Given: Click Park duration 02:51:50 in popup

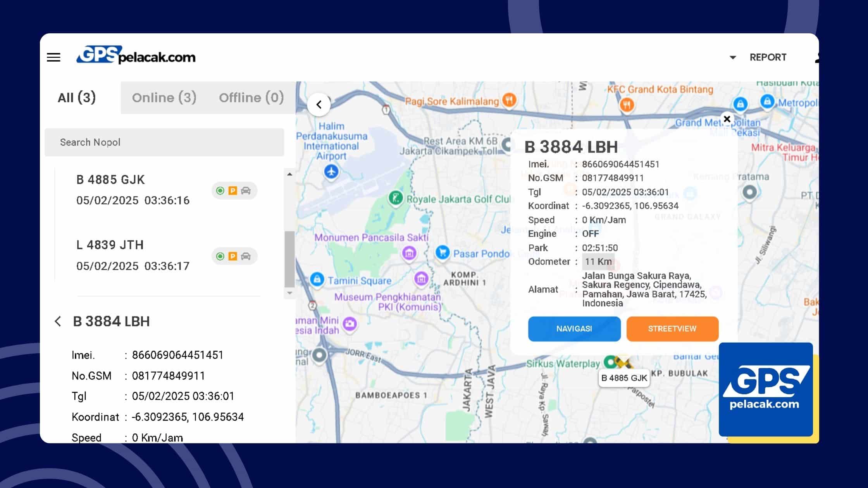Looking at the screenshot, I should (600, 248).
